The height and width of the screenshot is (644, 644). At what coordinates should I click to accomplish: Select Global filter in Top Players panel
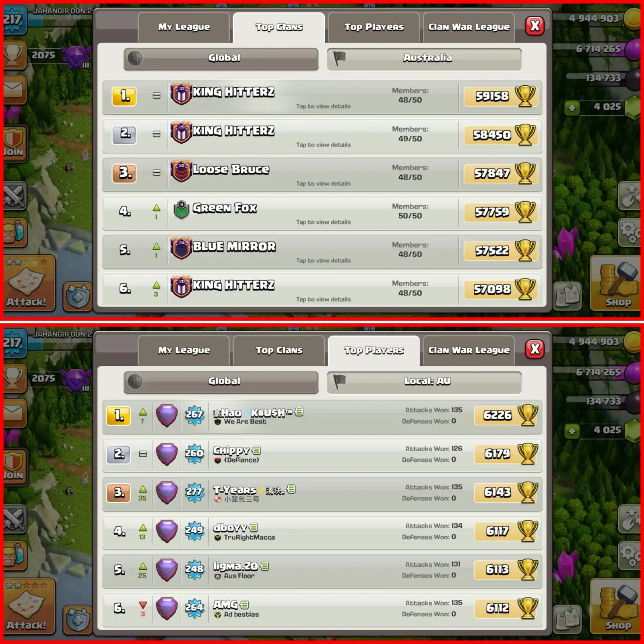(x=221, y=382)
